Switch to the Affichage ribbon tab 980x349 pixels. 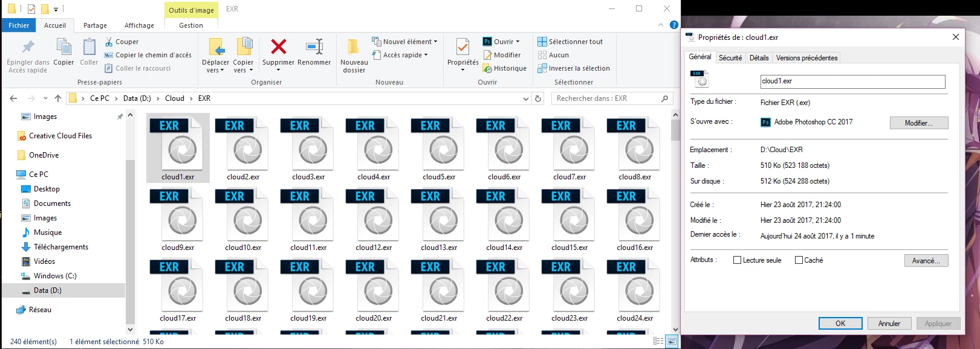139,25
